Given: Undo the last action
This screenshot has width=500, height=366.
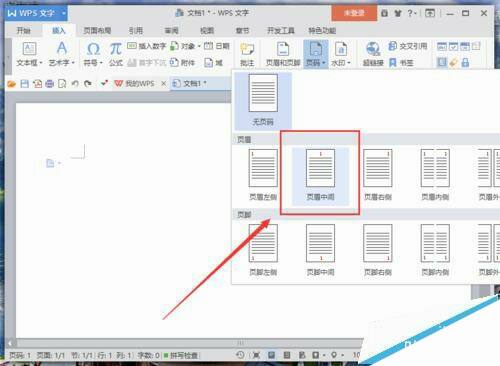Looking at the screenshot, I should tap(75, 84).
